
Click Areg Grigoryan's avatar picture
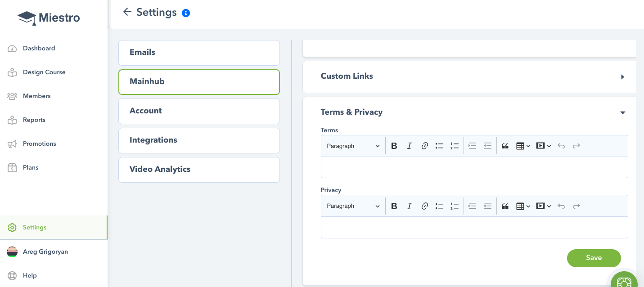pos(12,252)
